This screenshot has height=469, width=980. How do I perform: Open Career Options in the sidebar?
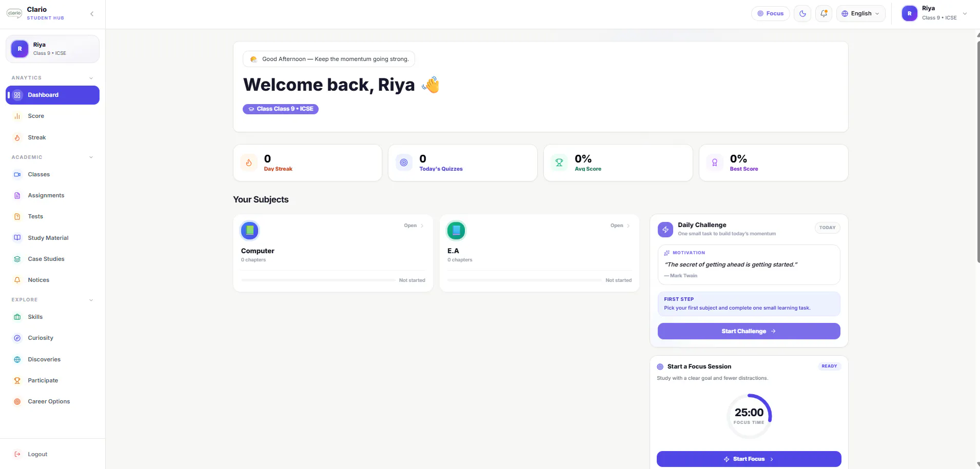52,401
